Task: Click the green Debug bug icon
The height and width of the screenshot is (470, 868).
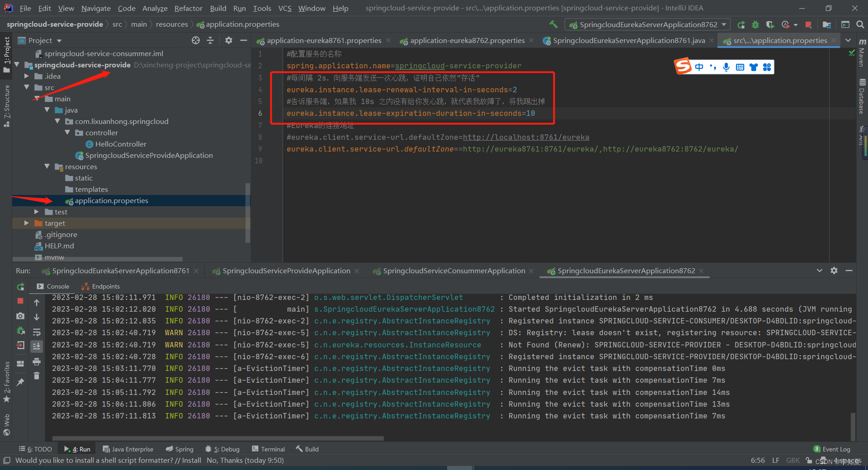Action: tap(755, 24)
